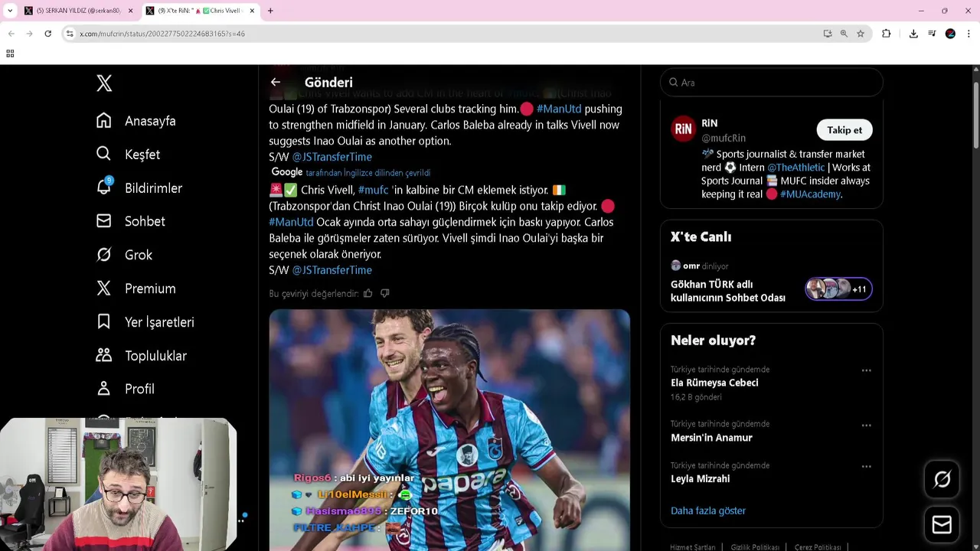This screenshot has height=551, width=980.
Task: Reload the page in browser toolbar
Action: tap(47, 34)
